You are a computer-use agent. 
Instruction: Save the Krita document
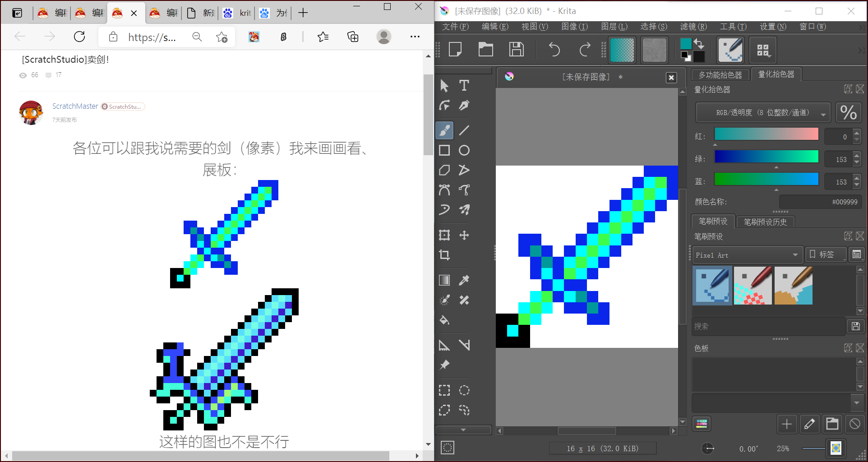pos(517,50)
